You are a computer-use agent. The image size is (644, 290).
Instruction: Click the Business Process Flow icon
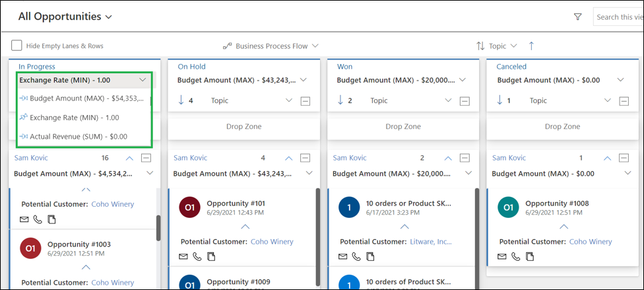pos(228,46)
